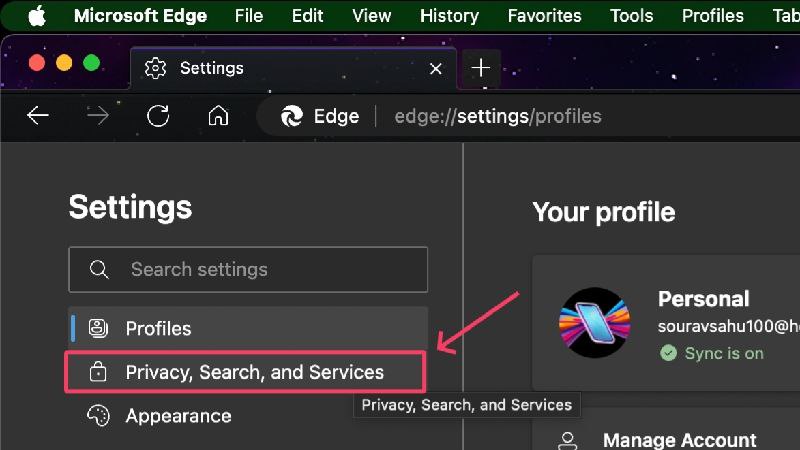Image resolution: width=800 pixels, height=450 pixels.
Task: Open the Apple menu
Action: [37, 16]
